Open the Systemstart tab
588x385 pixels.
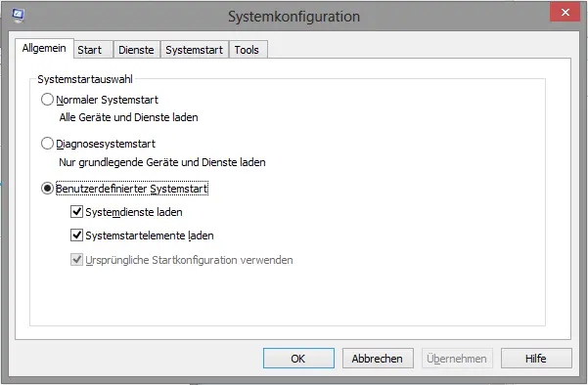[x=195, y=50]
